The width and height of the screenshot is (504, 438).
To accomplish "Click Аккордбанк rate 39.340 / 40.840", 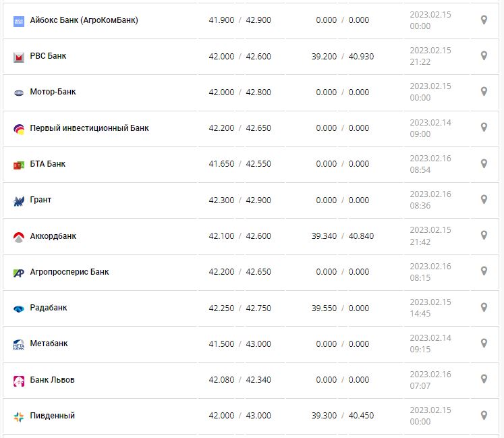I will 342,236.
